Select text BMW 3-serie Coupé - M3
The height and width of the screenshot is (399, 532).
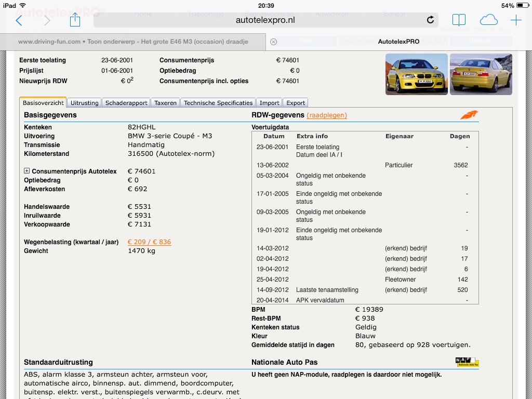tap(170, 136)
